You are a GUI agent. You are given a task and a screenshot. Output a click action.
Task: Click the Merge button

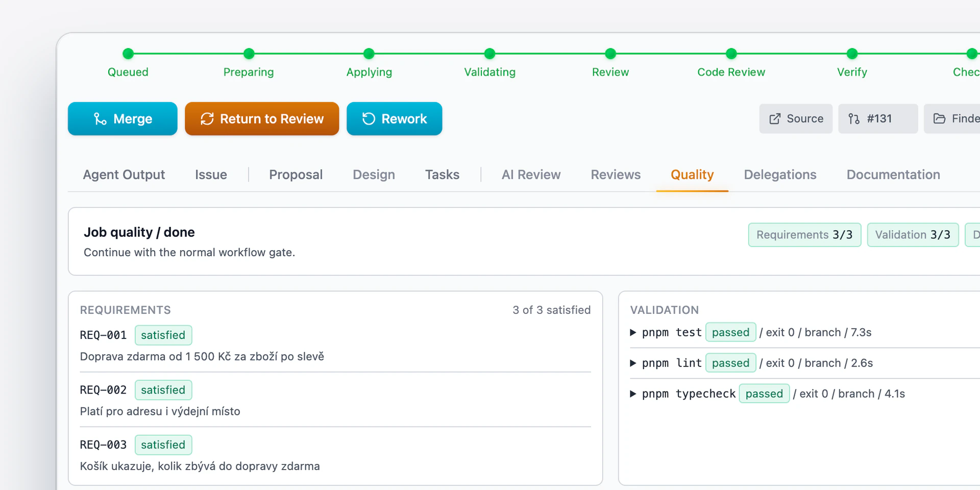point(122,119)
